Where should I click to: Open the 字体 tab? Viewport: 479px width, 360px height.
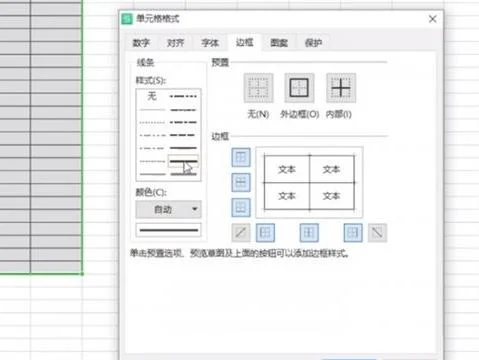[x=210, y=43]
